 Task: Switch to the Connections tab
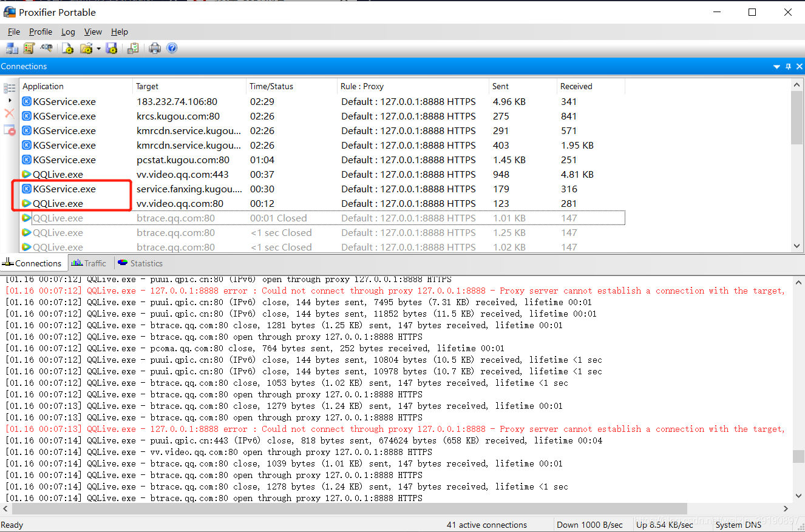pos(32,263)
